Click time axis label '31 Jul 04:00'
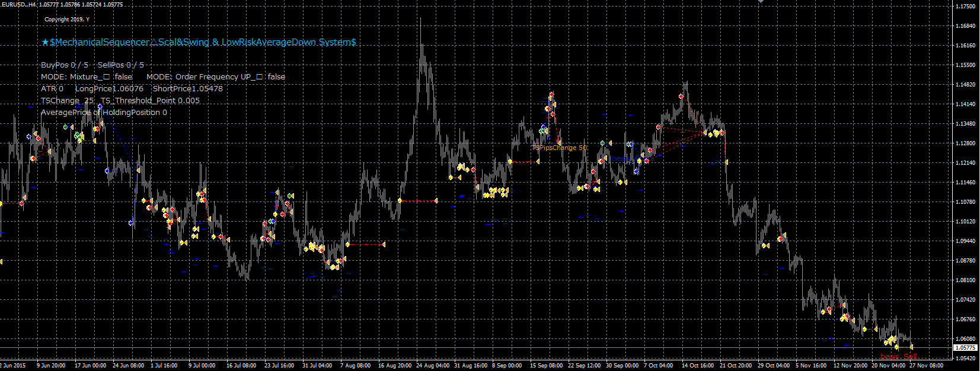The width and height of the screenshot is (980, 371). tap(317, 366)
